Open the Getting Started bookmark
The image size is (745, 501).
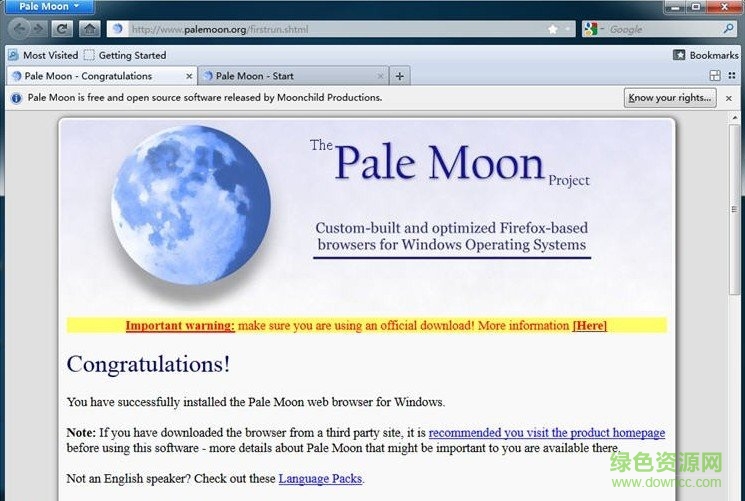[125, 55]
